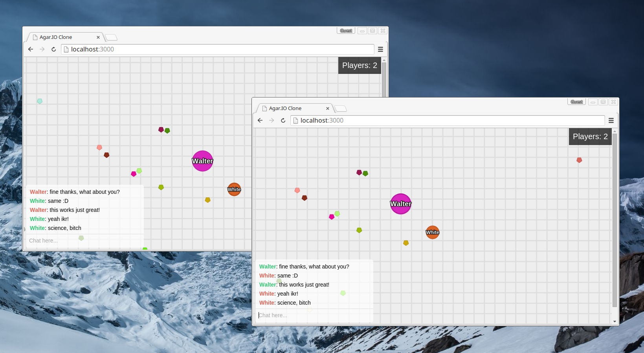Screen dimensions: 644x353
Task: Click scrollbar down arrow in right window
Action: (615, 322)
